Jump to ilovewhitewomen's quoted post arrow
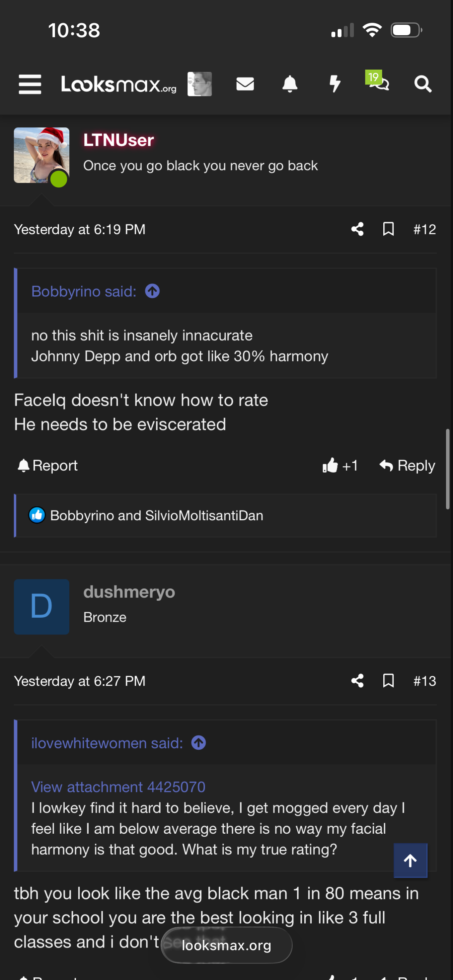Image resolution: width=453 pixels, height=980 pixels. click(199, 743)
